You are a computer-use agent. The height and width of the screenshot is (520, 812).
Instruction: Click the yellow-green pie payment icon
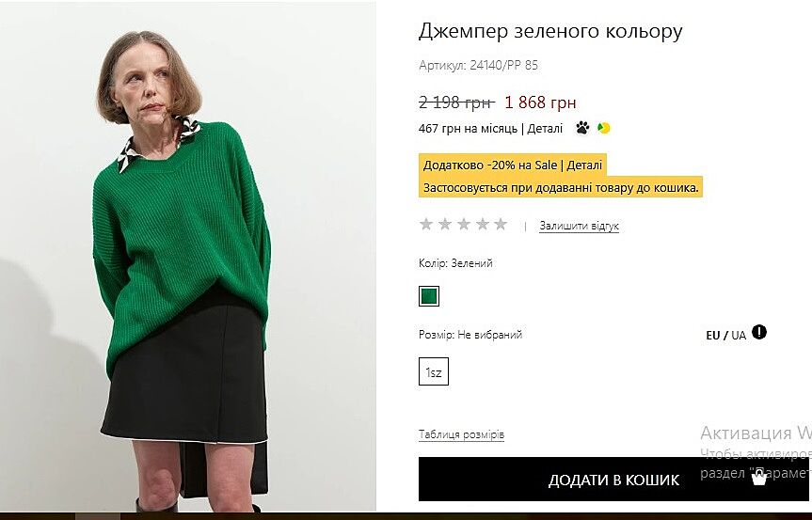604,128
